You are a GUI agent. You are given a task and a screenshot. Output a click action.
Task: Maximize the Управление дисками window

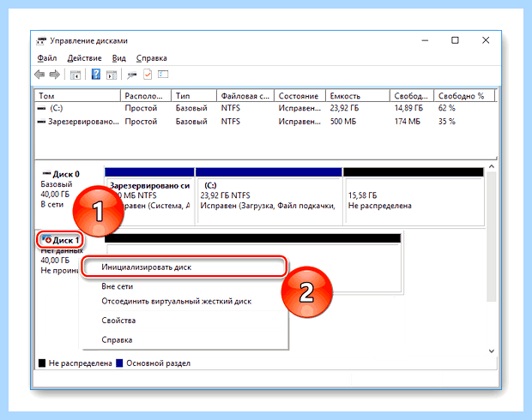pos(455,40)
